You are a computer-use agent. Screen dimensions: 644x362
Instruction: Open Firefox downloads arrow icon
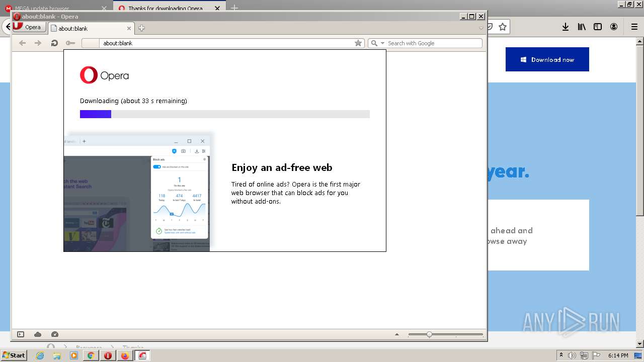566,27
